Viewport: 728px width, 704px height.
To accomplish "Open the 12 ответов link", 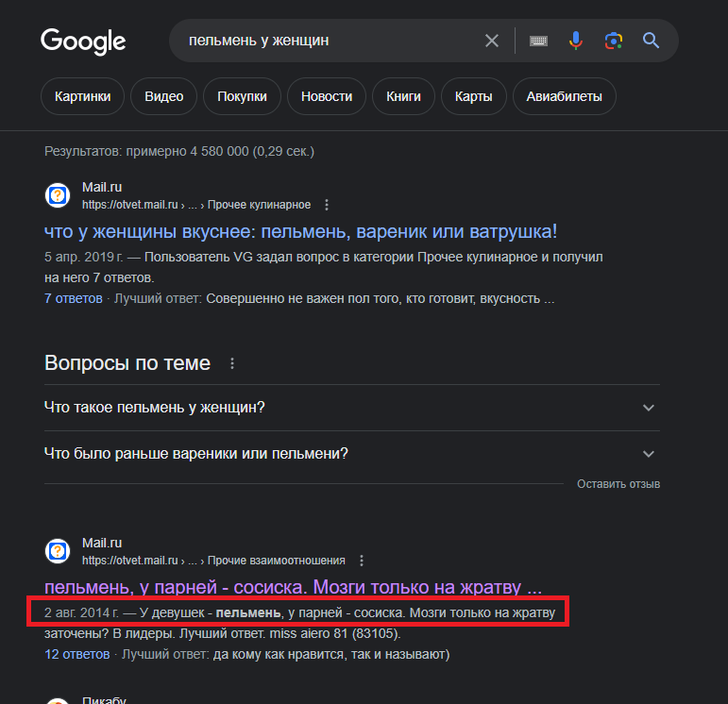I will pos(77,654).
